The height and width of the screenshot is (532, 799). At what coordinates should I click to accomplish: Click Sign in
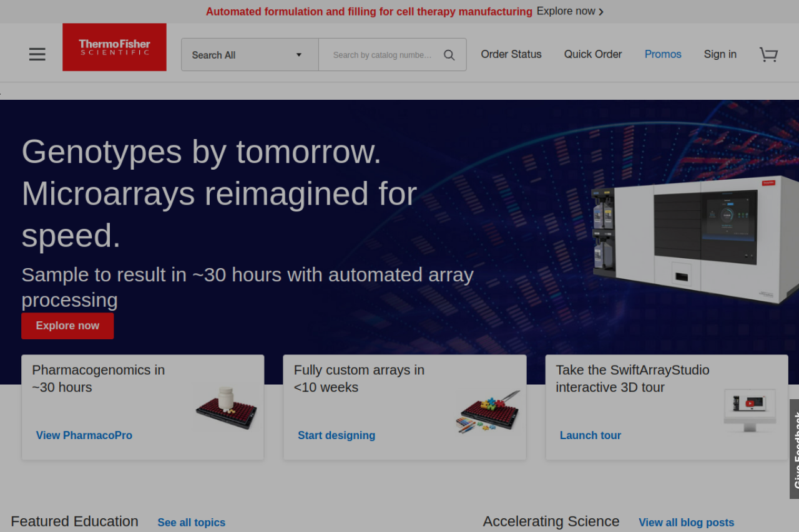(720, 54)
